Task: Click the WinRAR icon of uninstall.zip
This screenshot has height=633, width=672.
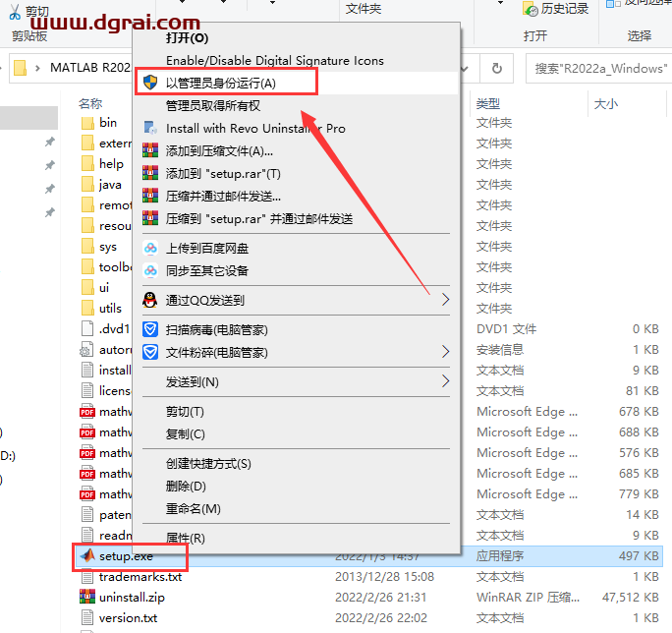Action: tap(87, 597)
